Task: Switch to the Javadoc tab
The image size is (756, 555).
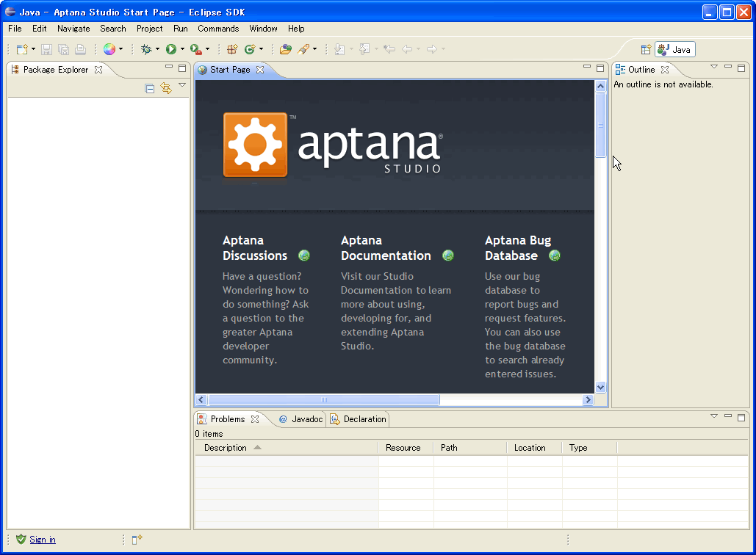Action: (300, 419)
